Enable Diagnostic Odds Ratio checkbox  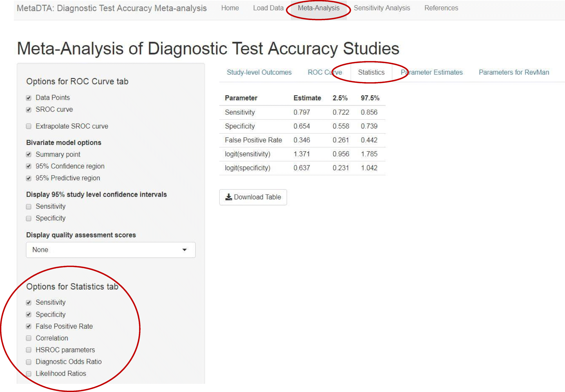(x=28, y=362)
